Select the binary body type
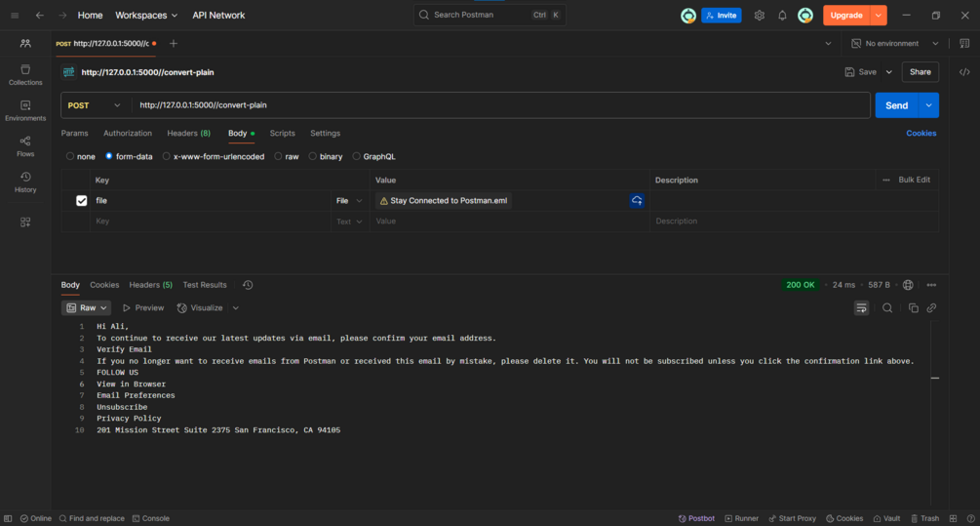 [x=312, y=156]
